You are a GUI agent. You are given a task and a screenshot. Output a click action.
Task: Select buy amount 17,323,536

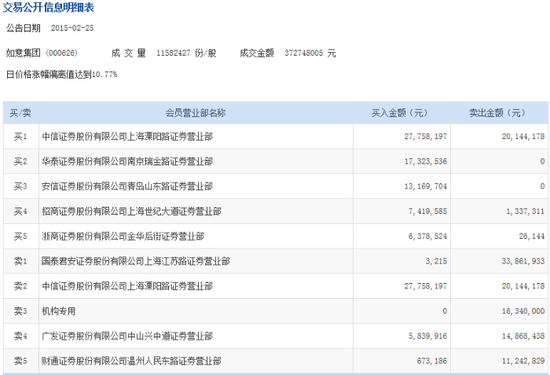coord(425,161)
